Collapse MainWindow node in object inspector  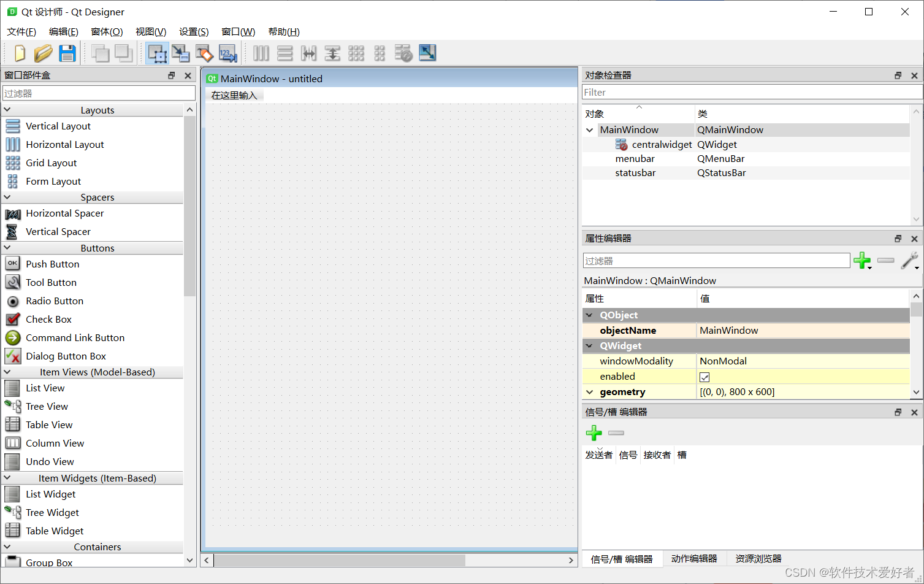590,130
